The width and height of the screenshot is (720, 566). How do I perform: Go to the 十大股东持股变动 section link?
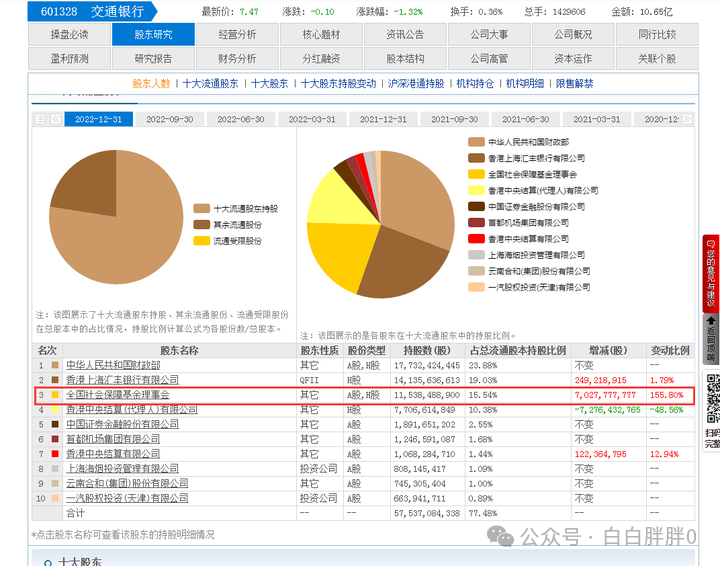pyautogui.click(x=338, y=84)
